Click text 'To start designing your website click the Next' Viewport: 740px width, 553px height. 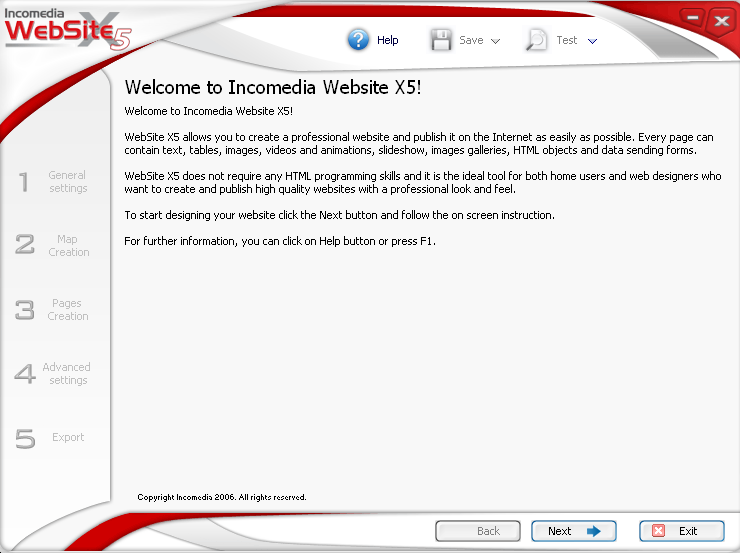click(x=233, y=215)
